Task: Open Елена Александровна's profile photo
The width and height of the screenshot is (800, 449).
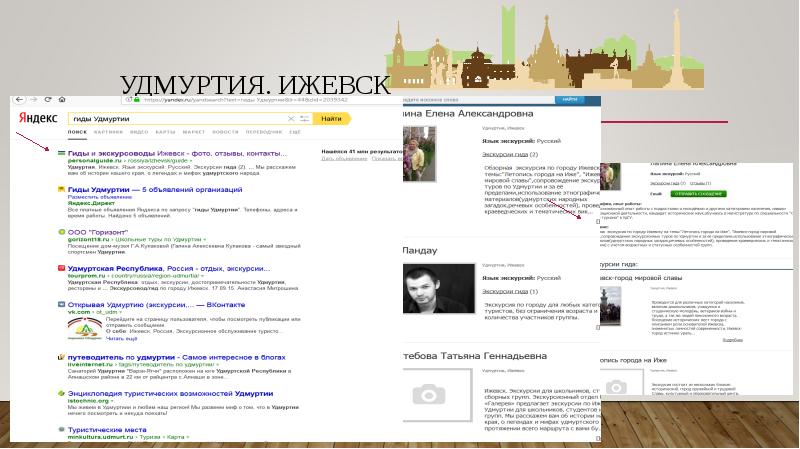Action: (419, 154)
